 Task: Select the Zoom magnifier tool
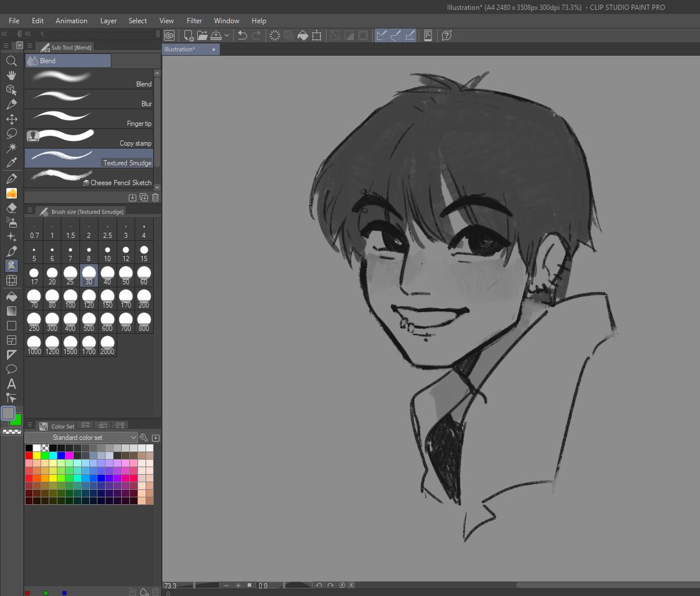click(11, 61)
